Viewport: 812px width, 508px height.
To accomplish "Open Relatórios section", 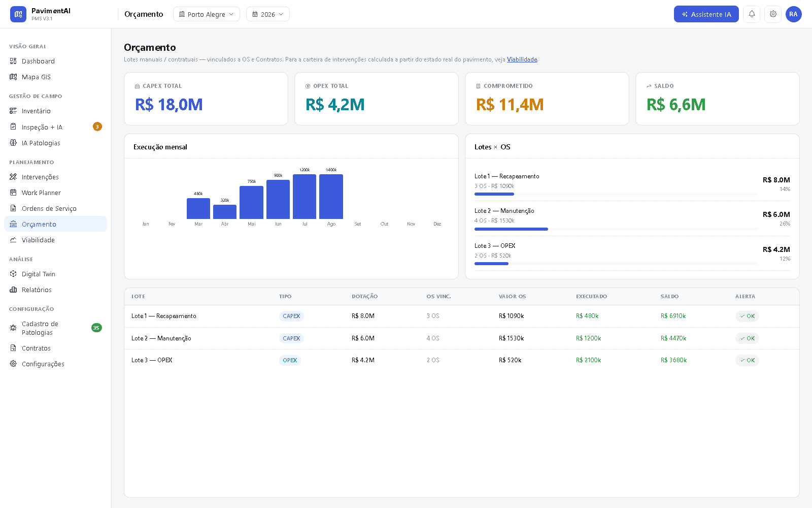I will 56,290.
